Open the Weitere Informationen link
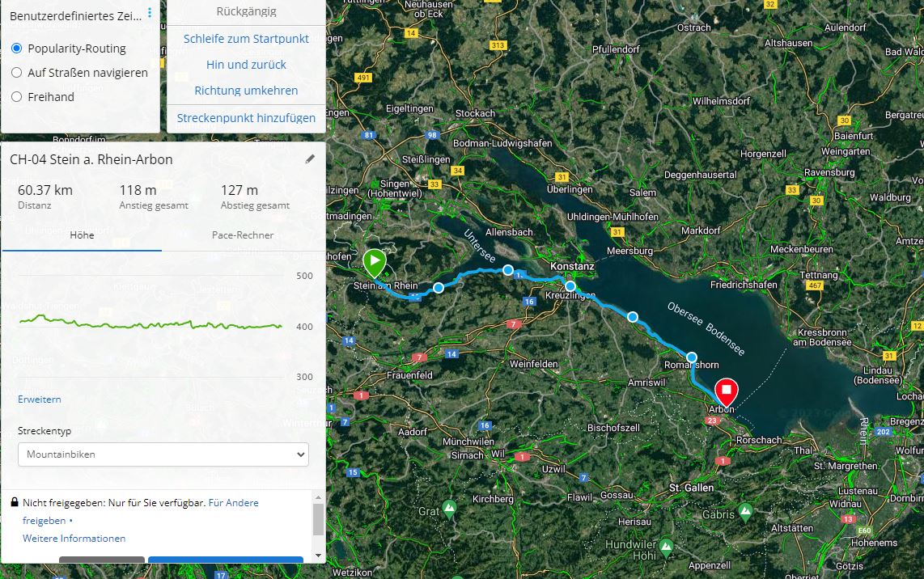This screenshot has height=579, width=924. [x=74, y=539]
